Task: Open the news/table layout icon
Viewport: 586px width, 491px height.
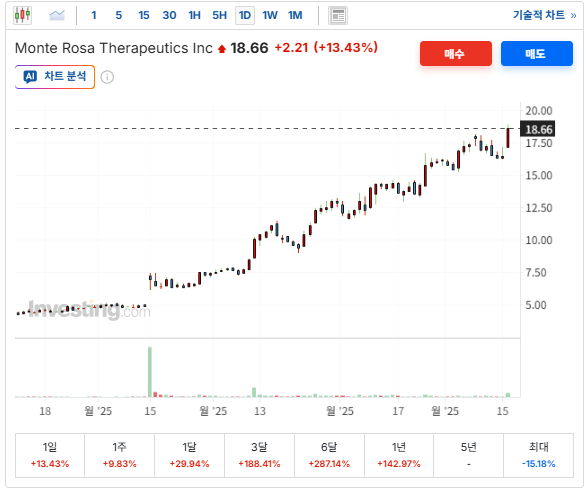Action: pyautogui.click(x=338, y=16)
